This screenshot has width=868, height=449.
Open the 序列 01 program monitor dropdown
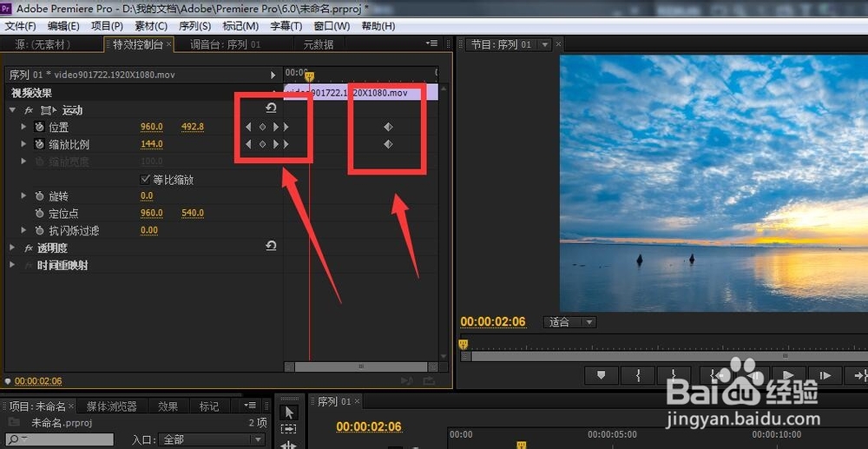coord(545,45)
